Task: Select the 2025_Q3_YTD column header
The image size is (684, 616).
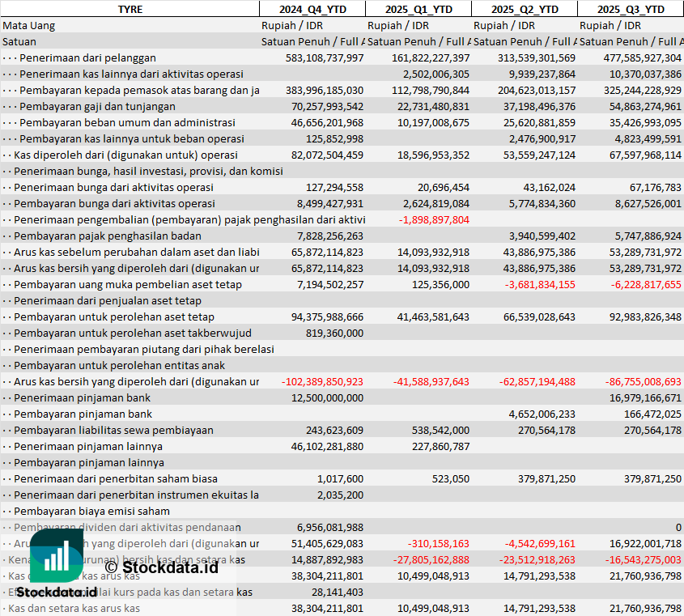Action: [631, 9]
